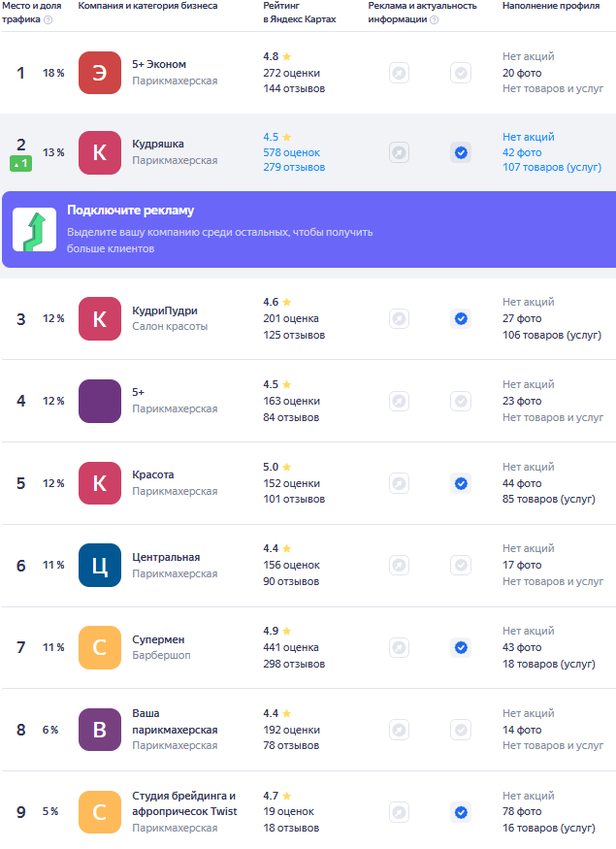Image resolution: width=616 pixels, height=849 pixels.
Task: Click the name Студия брейдинга и афропричесок Twist
Action: 184,803
